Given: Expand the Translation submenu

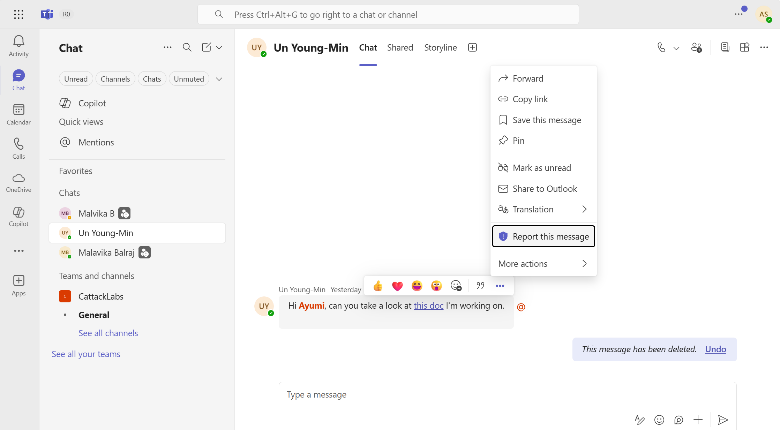Looking at the screenshot, I should pyautogui.click(x=544, y=209).
